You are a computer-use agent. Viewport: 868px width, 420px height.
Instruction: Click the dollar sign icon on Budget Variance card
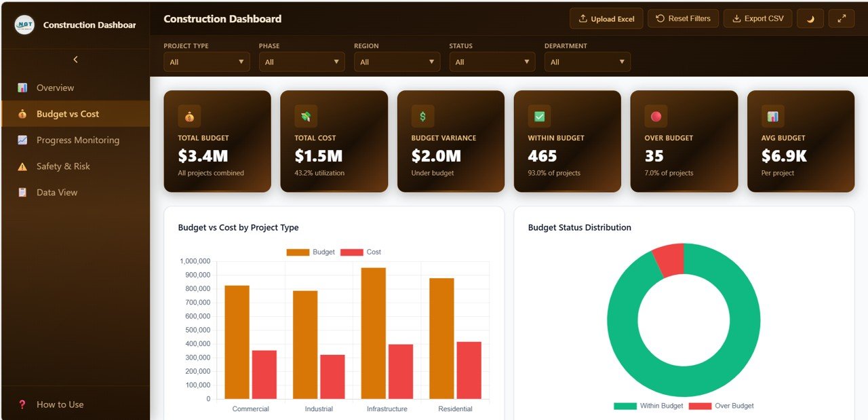[422, 117]
